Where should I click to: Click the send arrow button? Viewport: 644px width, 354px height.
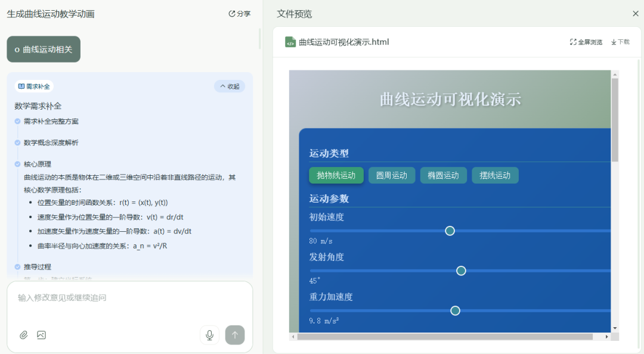[235, 335]
